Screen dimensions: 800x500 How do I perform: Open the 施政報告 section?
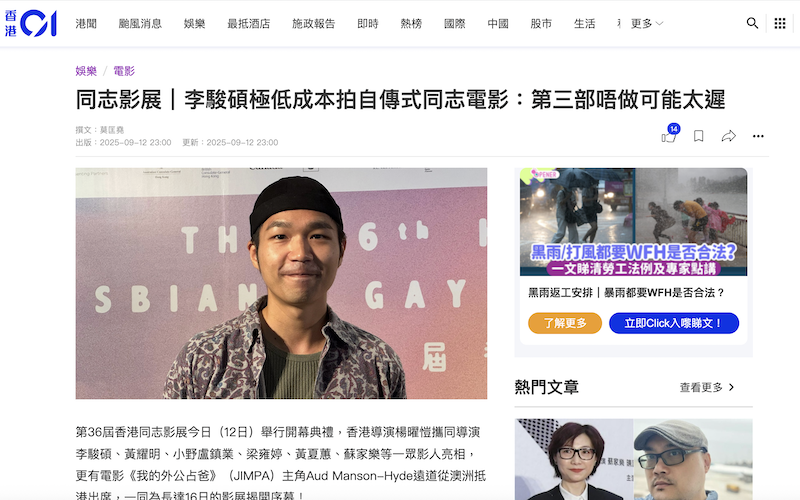pos(314,23)
